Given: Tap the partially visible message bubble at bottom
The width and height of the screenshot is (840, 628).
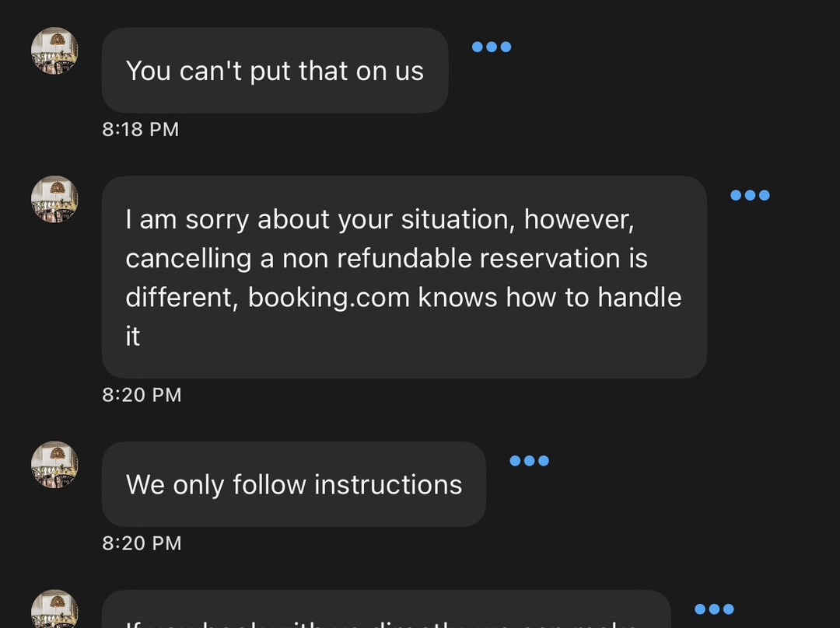Looking at the screenshot, I should coord(387,609).
